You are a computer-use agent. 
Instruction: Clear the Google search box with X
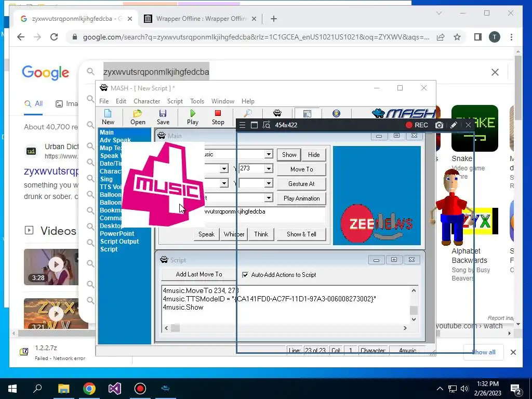495,72
